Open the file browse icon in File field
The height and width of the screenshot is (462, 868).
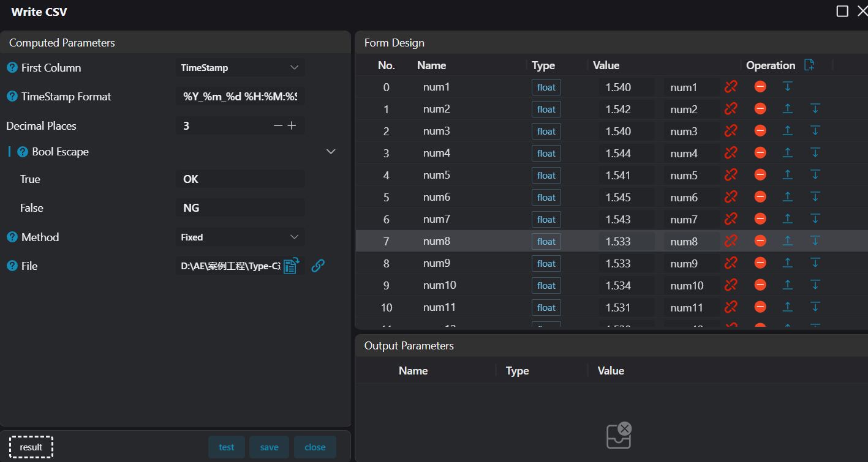coord(291,266)
